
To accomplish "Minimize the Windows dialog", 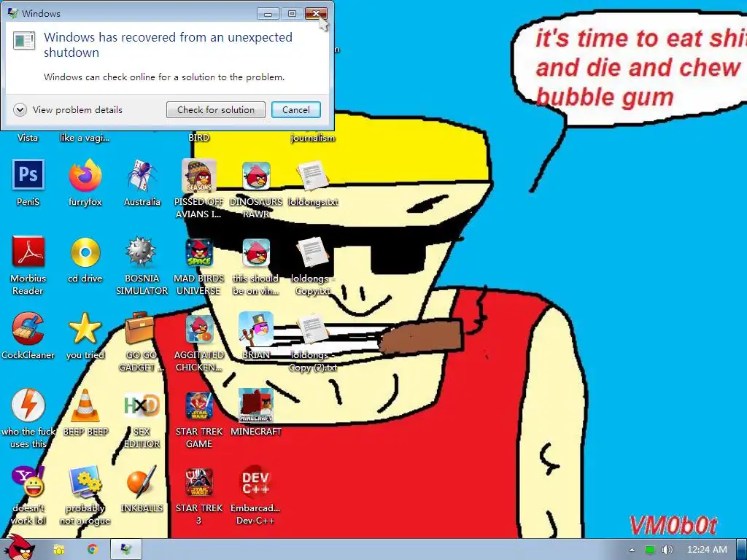I will [x=268, y=13].
